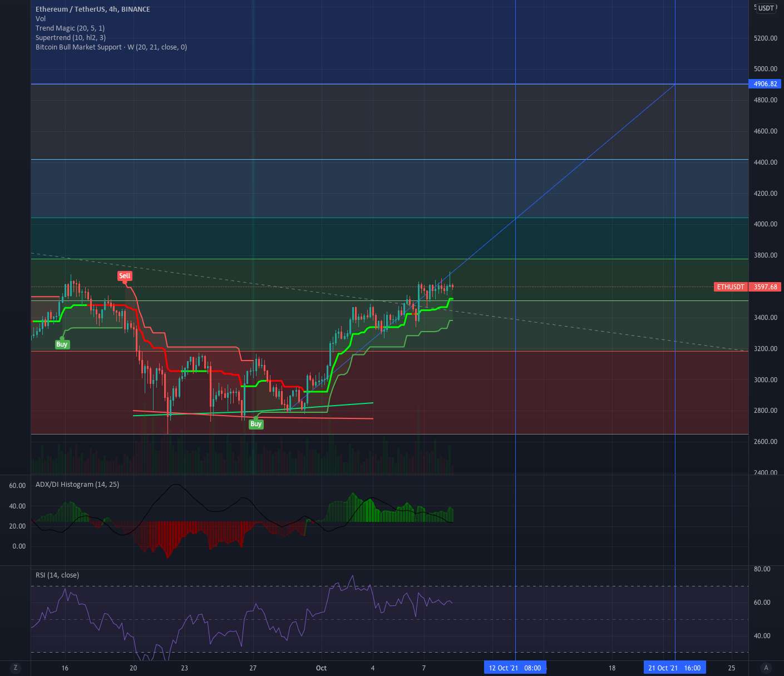Screen dimensions: 784x676
Task: Click the A auto-scale button at bottom right
Action: pos(766,668)
